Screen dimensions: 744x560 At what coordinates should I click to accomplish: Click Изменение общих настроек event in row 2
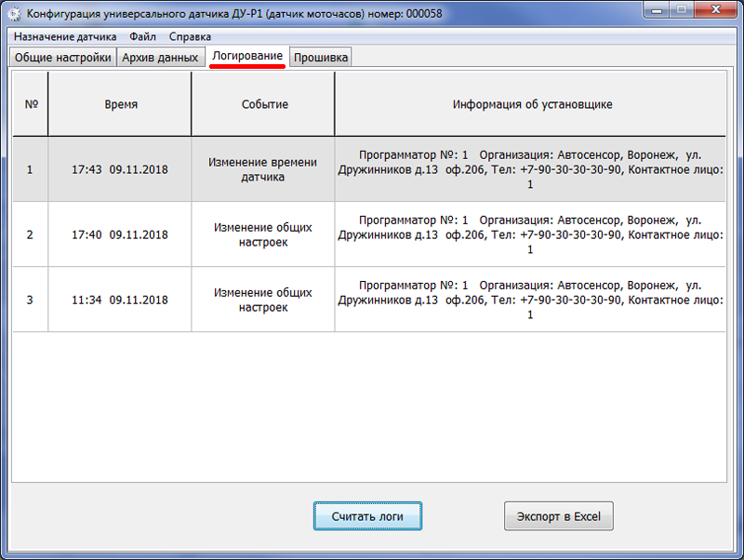point(263,234)
